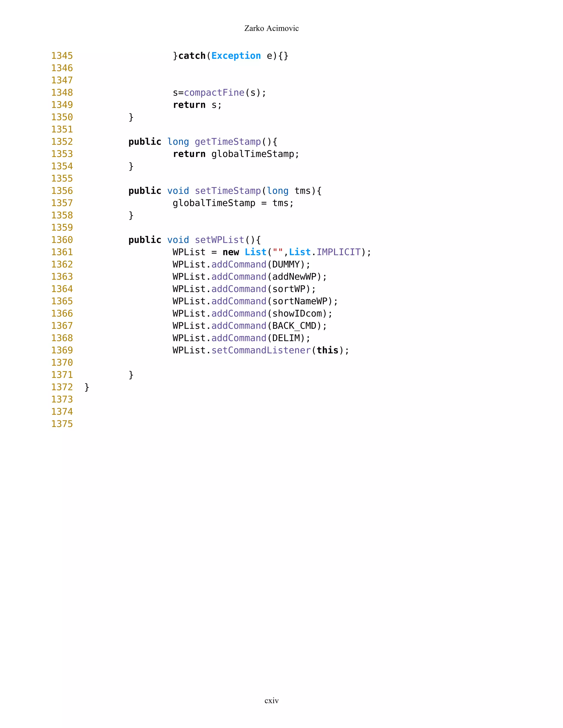Viewport: 563px width, 728px height.
Task: Click 'setWPList' method name on line 1360
Action: tap(219, 240)
